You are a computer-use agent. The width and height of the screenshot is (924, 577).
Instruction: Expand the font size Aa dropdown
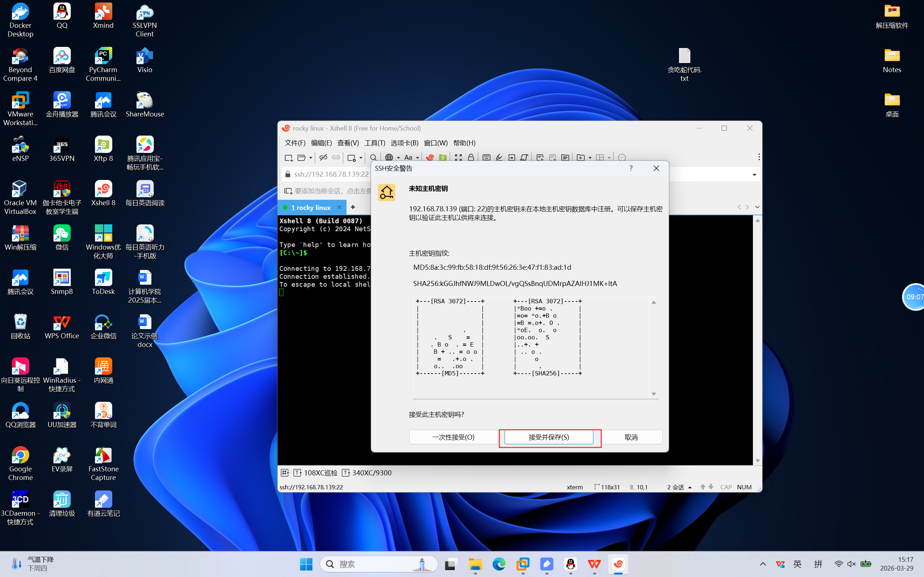pyautogui.click(x=418, y=158)
